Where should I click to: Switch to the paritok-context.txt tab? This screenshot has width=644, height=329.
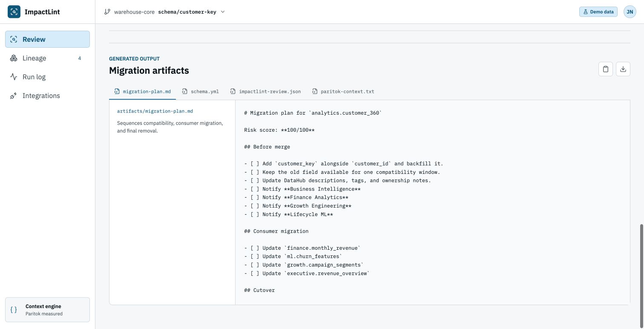tap(343, 91)
